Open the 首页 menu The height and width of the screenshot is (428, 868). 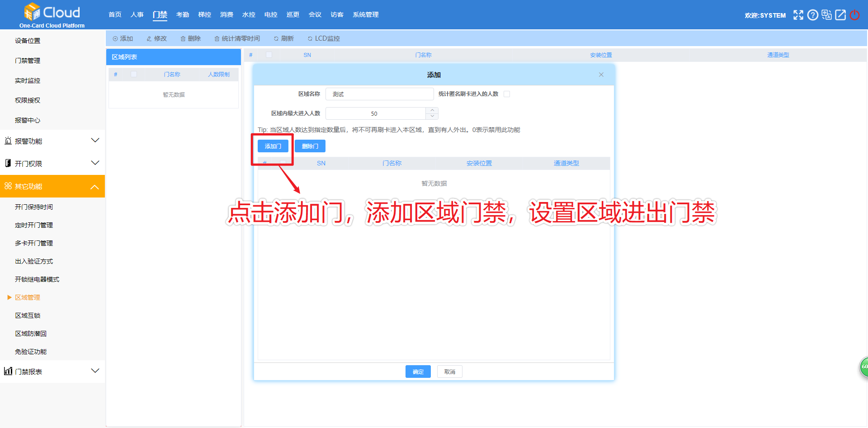(115, 14)
